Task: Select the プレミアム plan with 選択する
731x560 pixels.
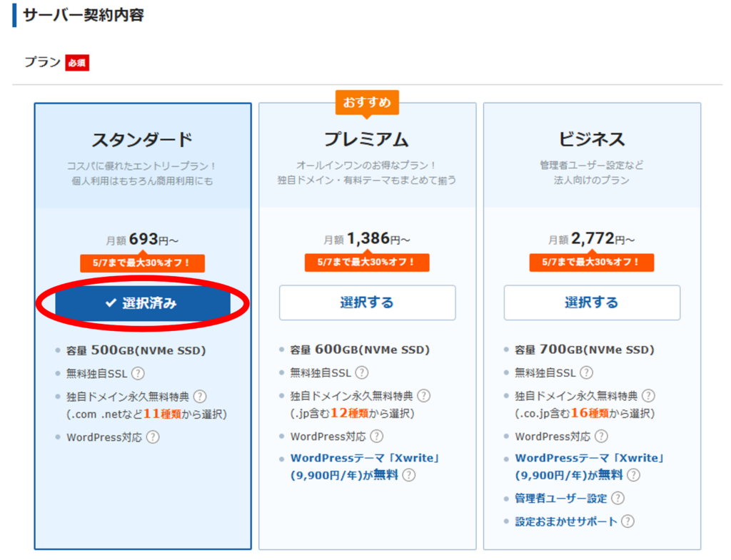Action: coord(367,302)
